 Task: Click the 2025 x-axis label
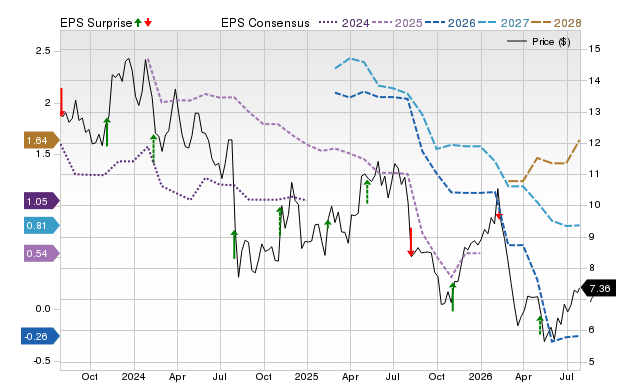tap(307, 376)
